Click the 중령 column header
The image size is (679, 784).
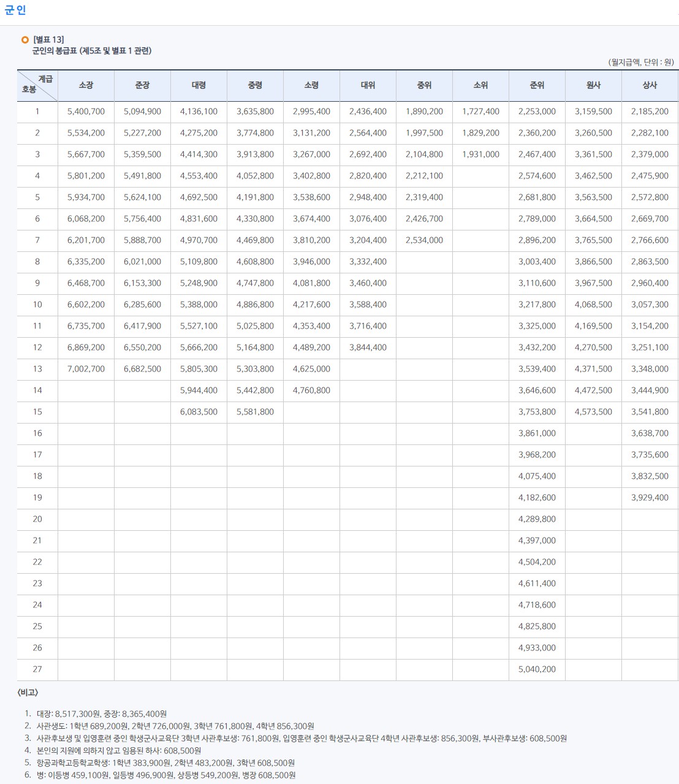tap(255, 86)
